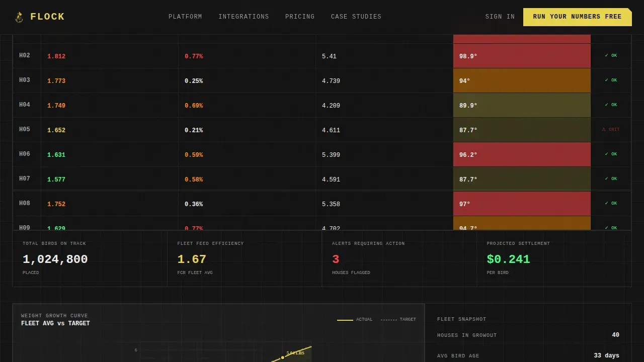The image size is (644, 362).
Task: Click the Flock logo icon
Action: pos(19,17)
